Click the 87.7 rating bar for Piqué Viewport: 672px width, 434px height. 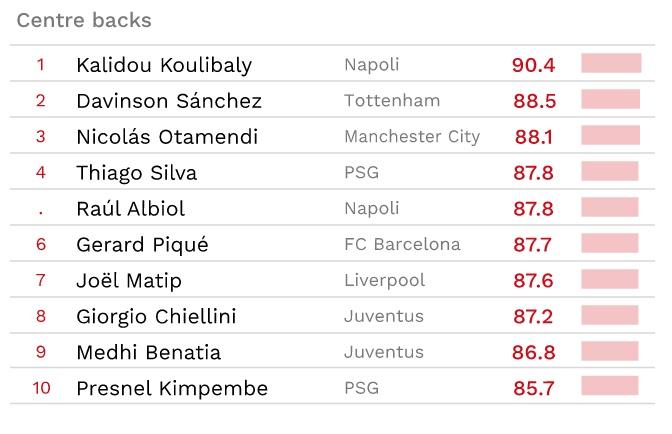[x=610, y=244]
